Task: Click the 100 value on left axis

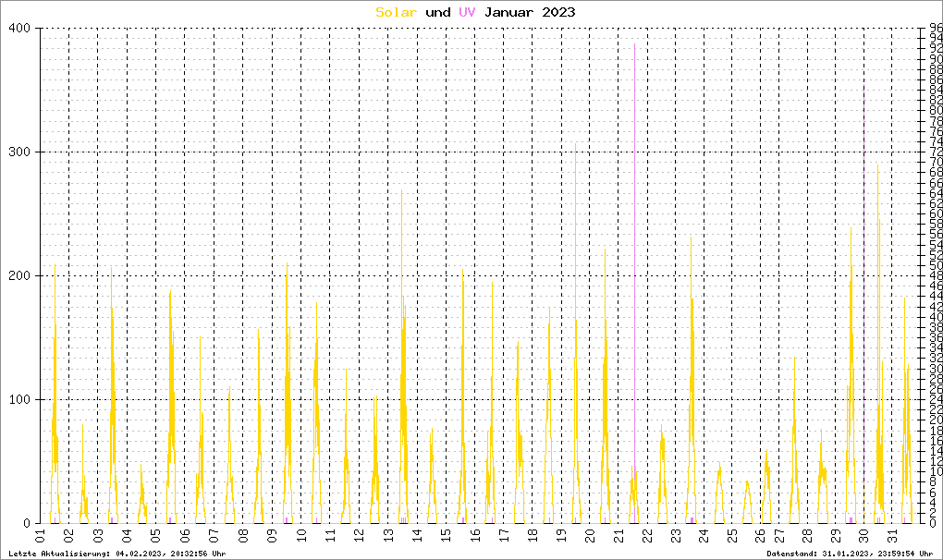Action: pos(20,399)
